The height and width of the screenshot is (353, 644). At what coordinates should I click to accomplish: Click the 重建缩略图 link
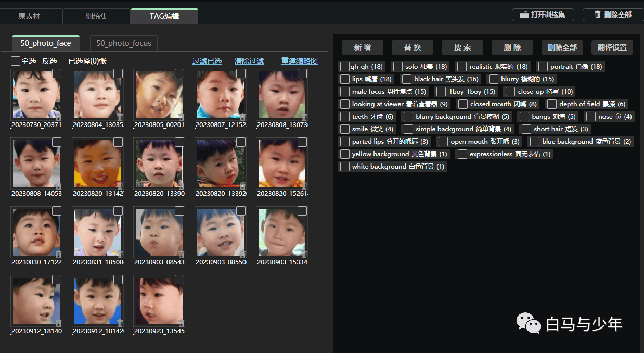pyautogui.click(x=300, y=61)
